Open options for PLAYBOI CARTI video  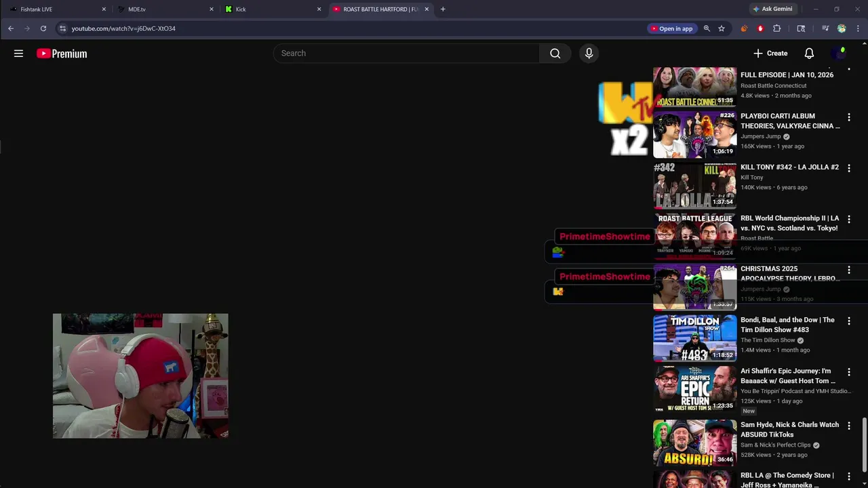tap(848, 117)
